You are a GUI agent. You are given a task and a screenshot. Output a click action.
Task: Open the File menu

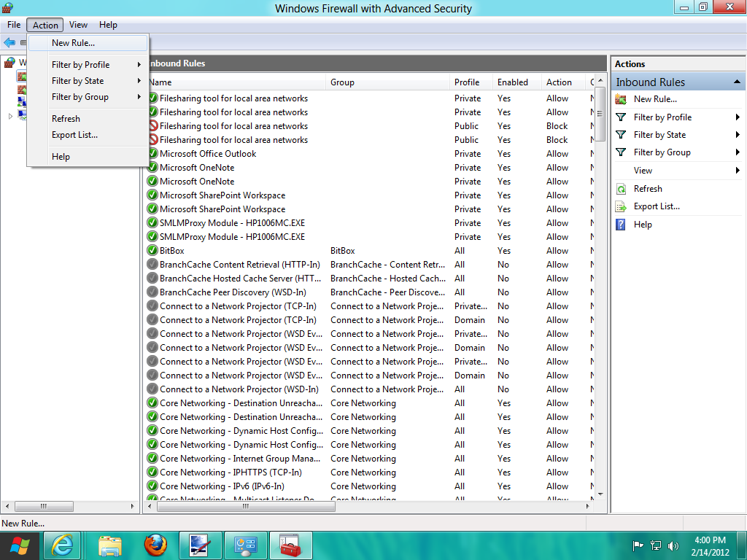pyautogui.click(x=14, y=25)
